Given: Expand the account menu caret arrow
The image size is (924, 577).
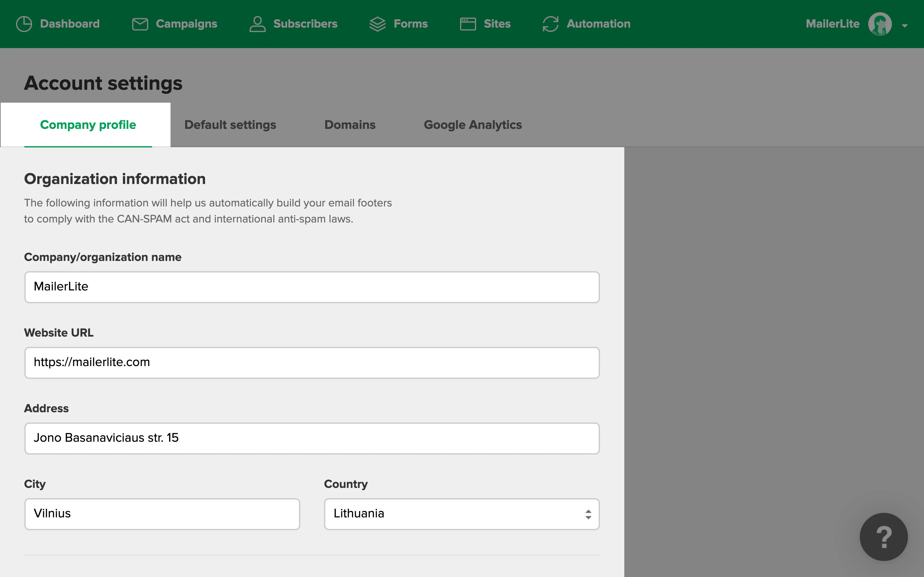Looking at the screenshot, I should (904, 26).
